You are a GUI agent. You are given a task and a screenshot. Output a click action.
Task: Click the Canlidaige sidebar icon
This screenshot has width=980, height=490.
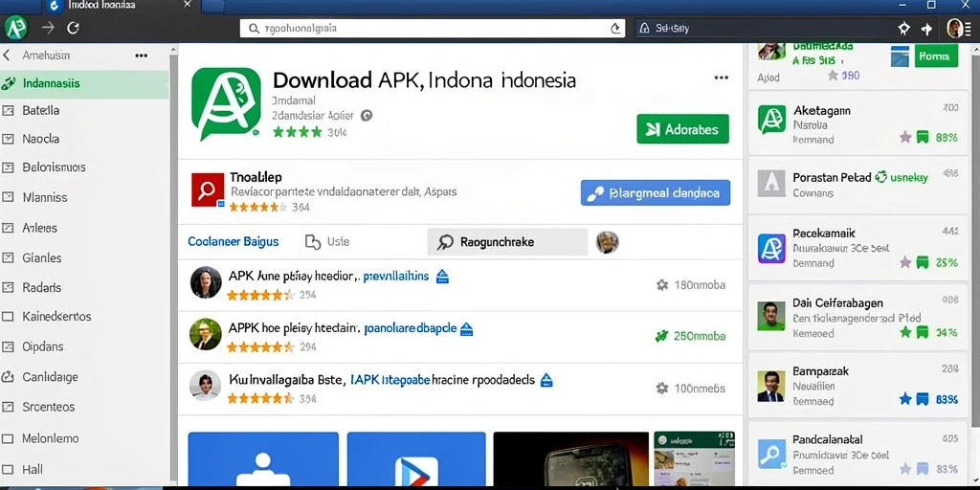8,377
